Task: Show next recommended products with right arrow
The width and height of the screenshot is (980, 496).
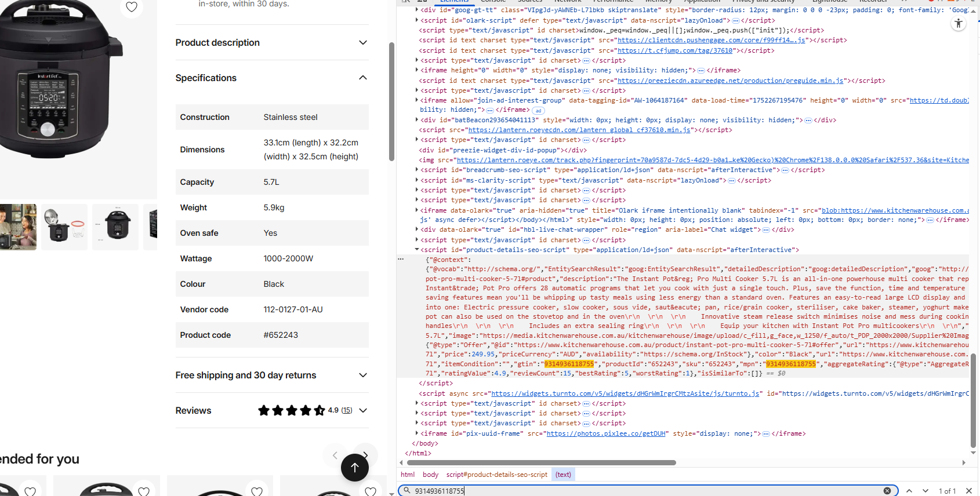Action: point(366,455)
